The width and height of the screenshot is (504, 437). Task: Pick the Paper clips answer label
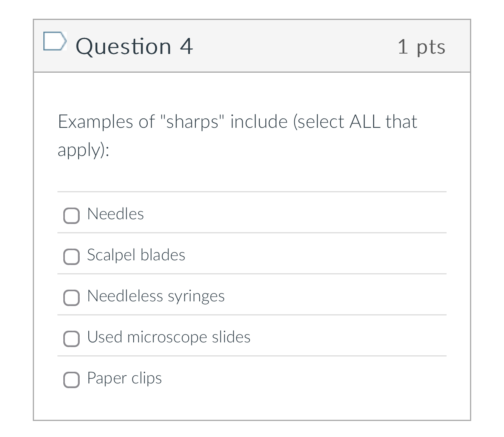tap(124, 378)
